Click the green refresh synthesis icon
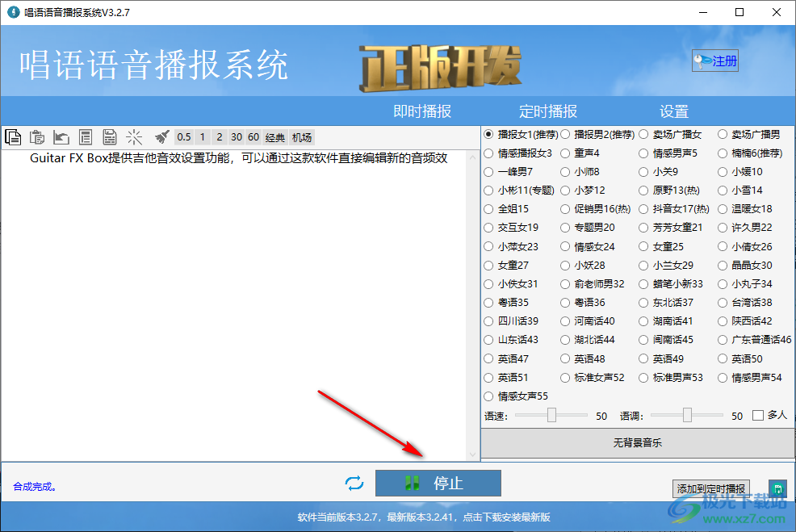Viewport: 796px width, 532px height. 354,483
